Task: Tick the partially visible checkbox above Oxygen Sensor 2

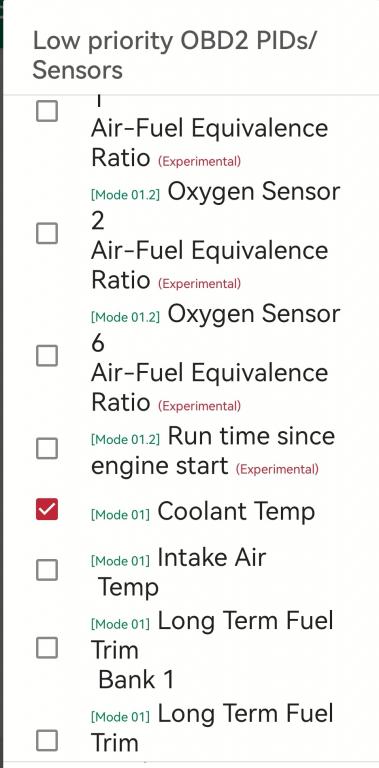Action: (47, 111)
